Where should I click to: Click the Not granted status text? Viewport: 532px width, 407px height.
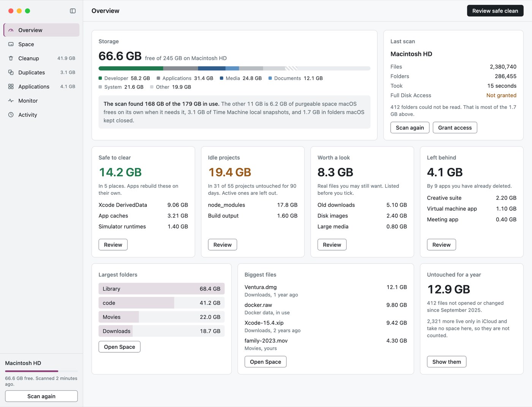click(x=501, y=95)
